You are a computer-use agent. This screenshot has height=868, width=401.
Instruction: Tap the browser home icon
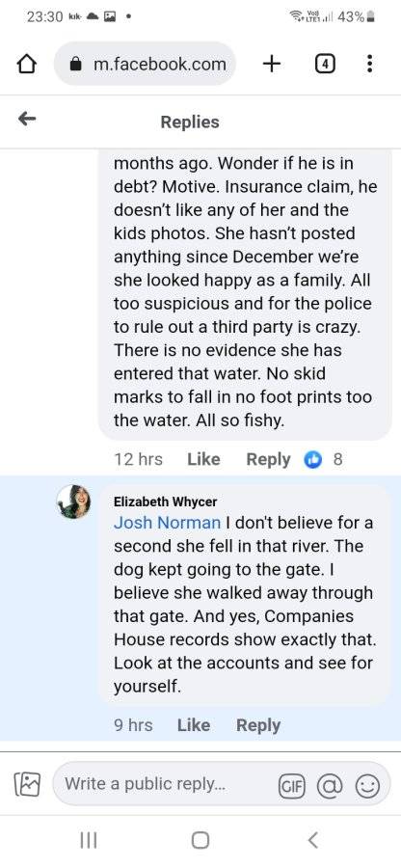tap(27, 65)
